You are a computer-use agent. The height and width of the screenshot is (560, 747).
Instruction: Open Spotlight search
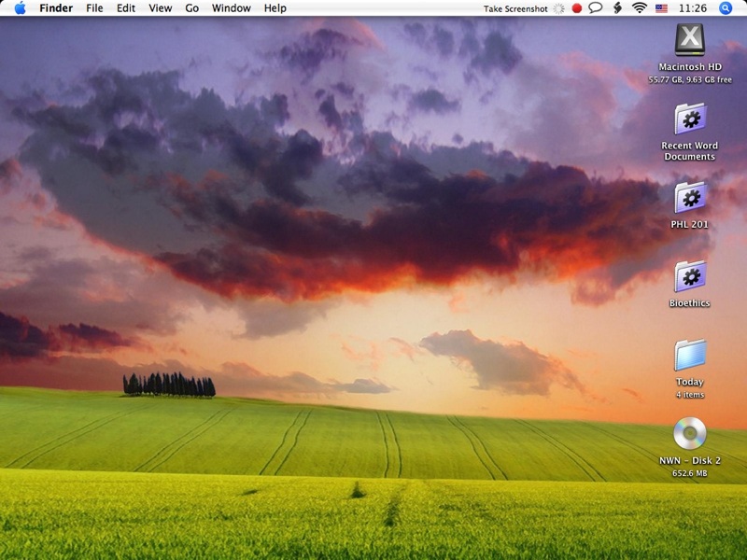click(x=726, y=8)
